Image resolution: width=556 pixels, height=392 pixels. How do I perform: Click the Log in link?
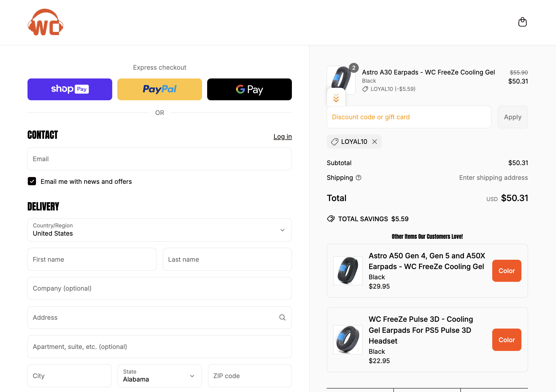pyautogui.click(x=283, y=137)
